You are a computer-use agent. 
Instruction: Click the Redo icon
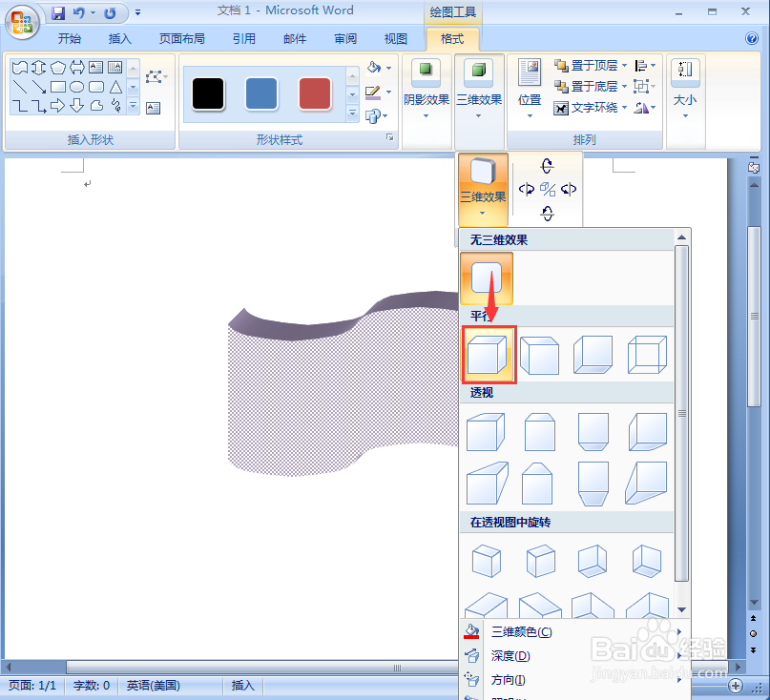[x=110, y=12]
